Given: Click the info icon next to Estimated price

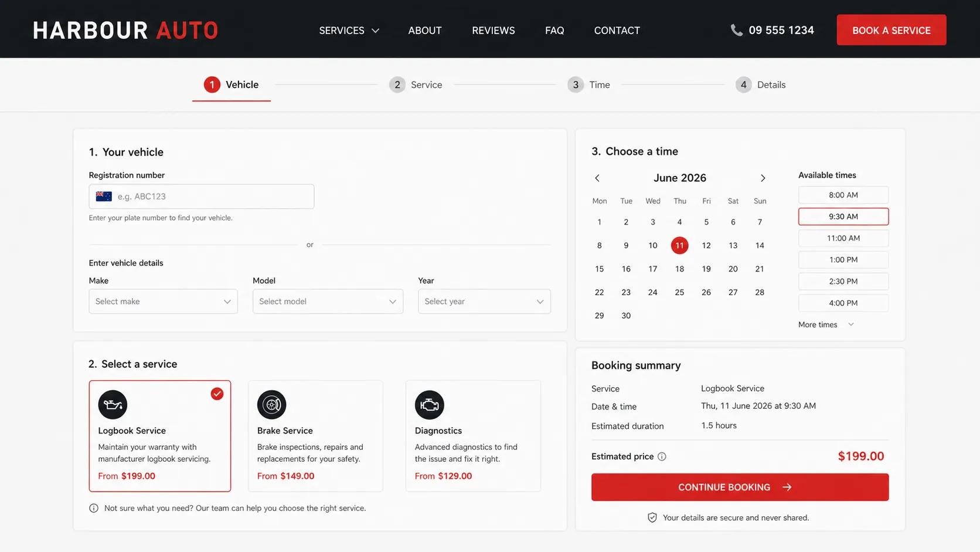Looking at the screenshot, I should tap(662, 456).
